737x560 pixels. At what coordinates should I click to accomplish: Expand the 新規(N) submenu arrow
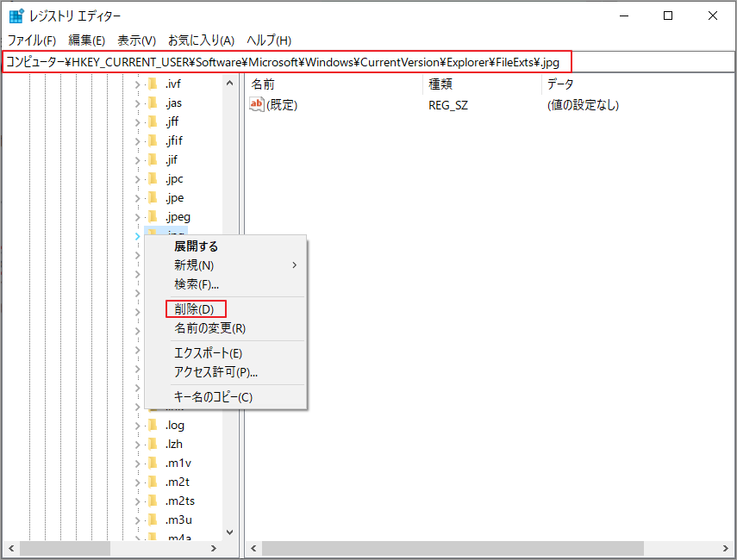(x=297, y=265)
